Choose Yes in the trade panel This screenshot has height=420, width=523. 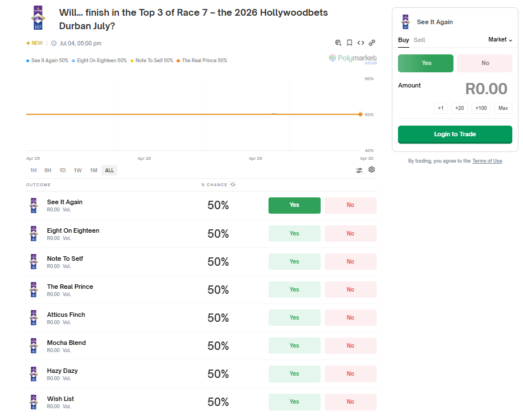425,63
